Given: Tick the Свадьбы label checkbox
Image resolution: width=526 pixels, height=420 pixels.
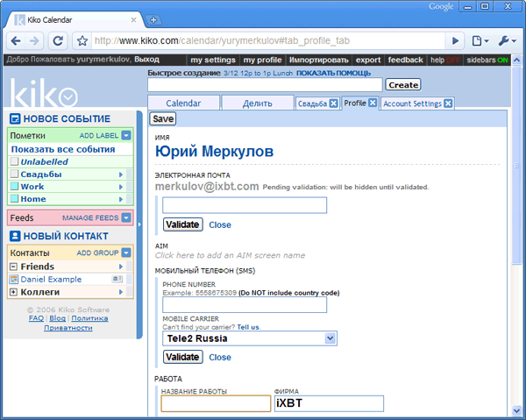Looking at the screenshot, I should [x=14, y=174].
